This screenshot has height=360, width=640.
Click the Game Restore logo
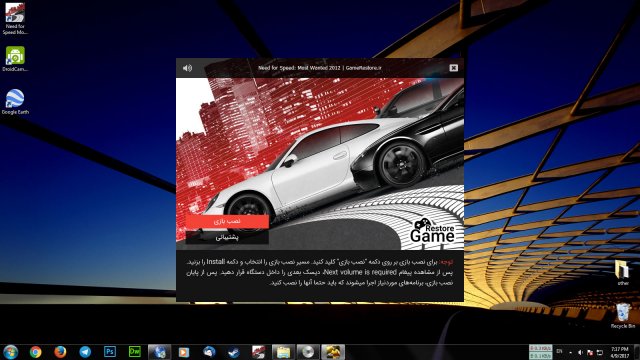[x=432, y=231]
